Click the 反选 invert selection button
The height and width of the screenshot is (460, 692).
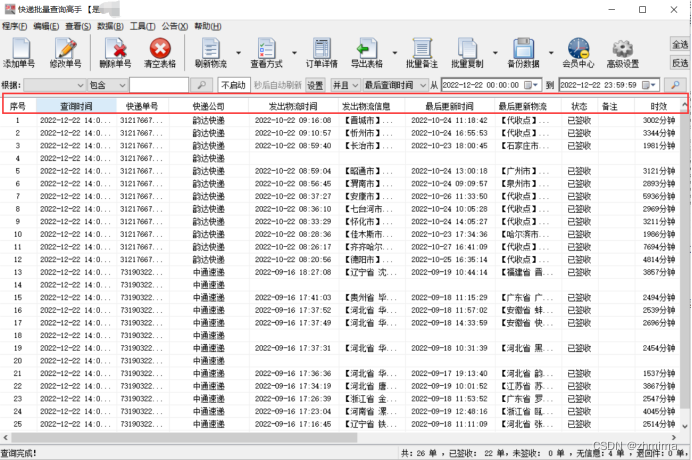[680, 63]
